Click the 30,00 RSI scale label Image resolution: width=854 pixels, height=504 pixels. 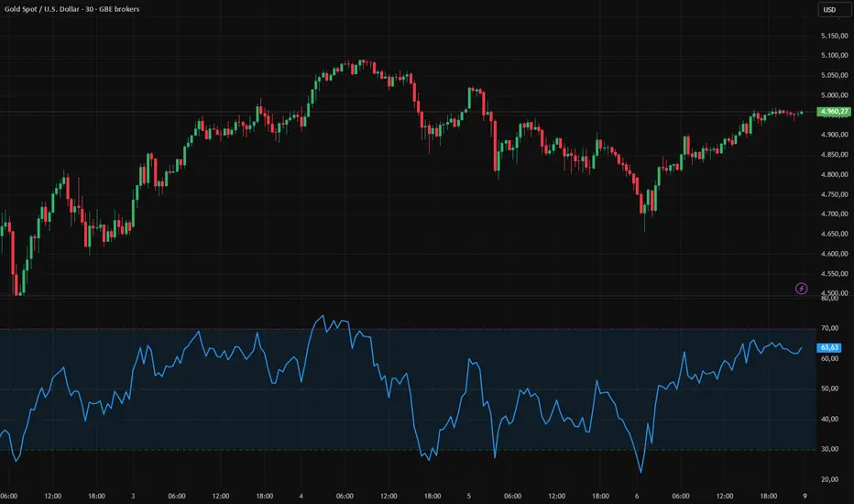(x=830, y=449)
